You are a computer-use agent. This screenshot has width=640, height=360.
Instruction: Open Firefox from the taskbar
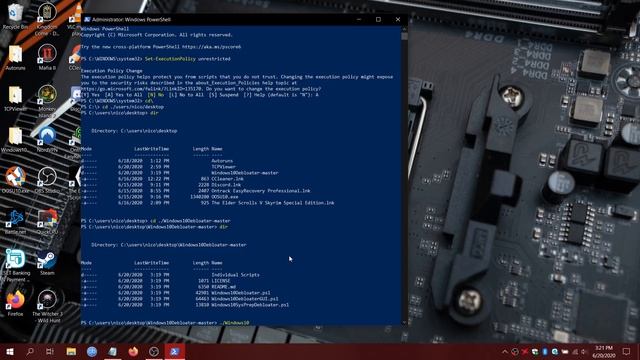[133, 351]
